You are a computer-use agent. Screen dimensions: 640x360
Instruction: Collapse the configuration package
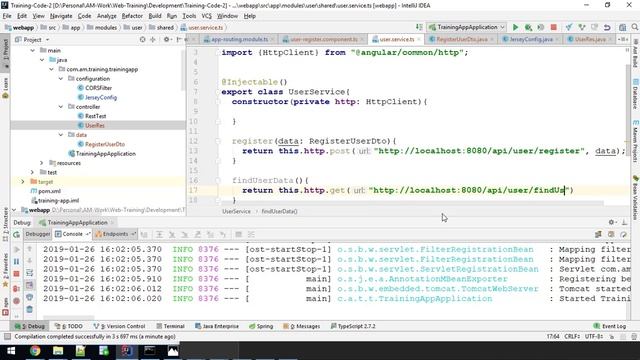[61, 79]
